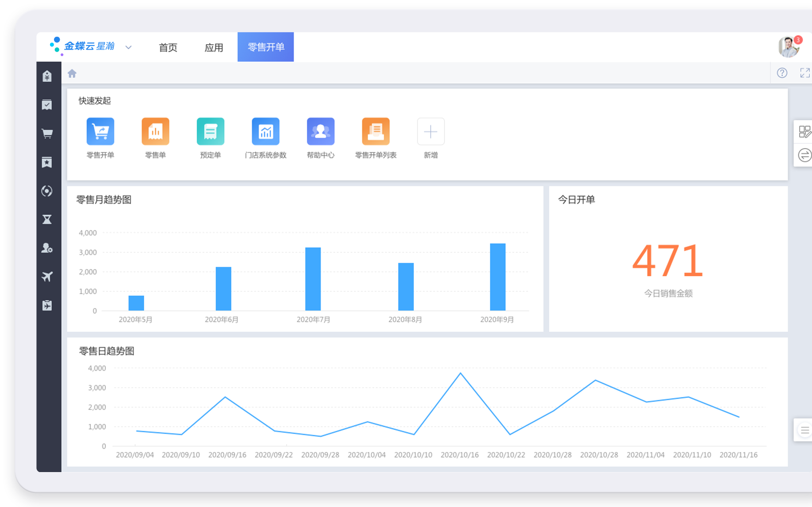The width and height of the screenshot is (812, 507).
Task: Expand the dropdown beside 金蝶云星瀚 logo
Action: (x=129, y=47)
